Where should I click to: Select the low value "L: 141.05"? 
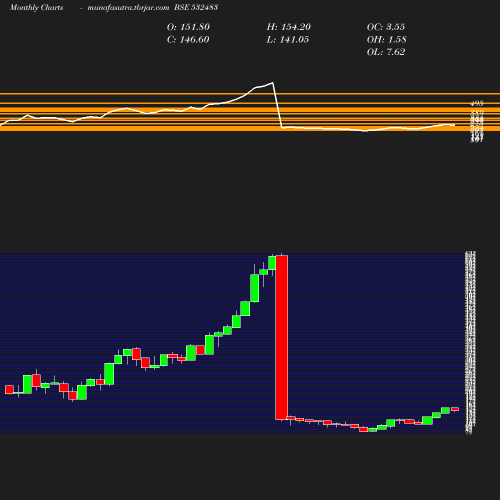[x=288, y=40]
